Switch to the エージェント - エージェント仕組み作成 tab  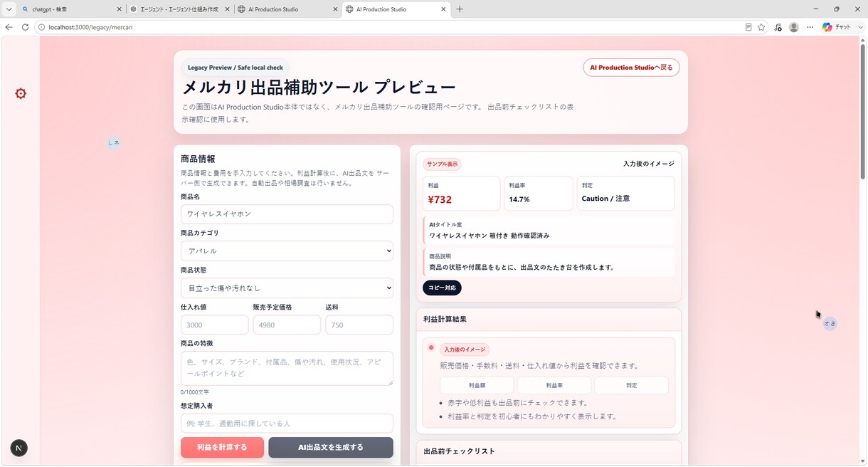(180, 9)
